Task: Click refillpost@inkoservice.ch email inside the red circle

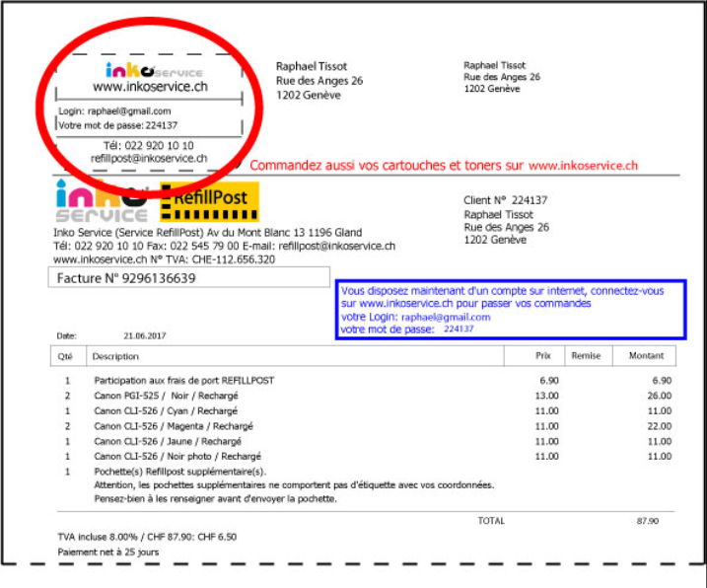Action: tap(142, 158)
